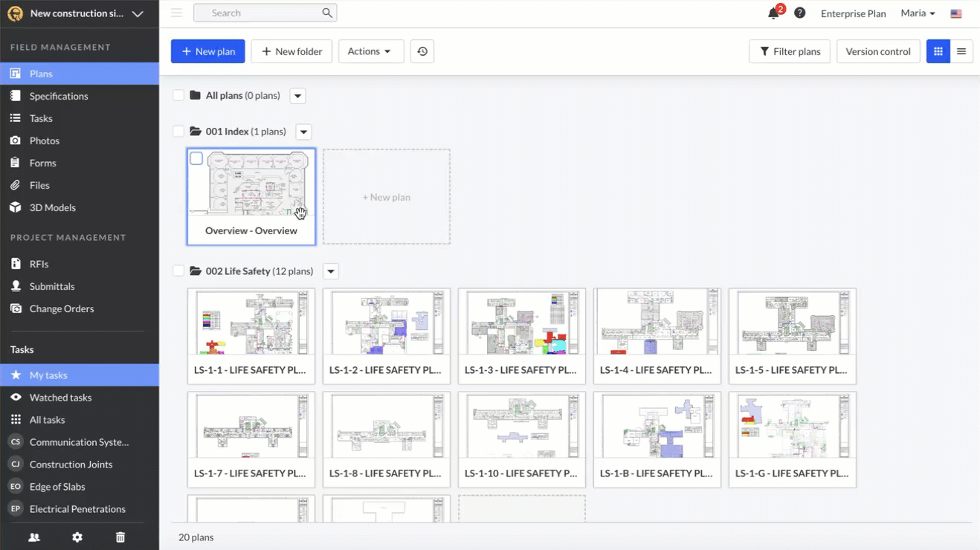The height and width of the screenshot is (550, 980).
Task: Click the 001 Index folder name
Action: 227,132
